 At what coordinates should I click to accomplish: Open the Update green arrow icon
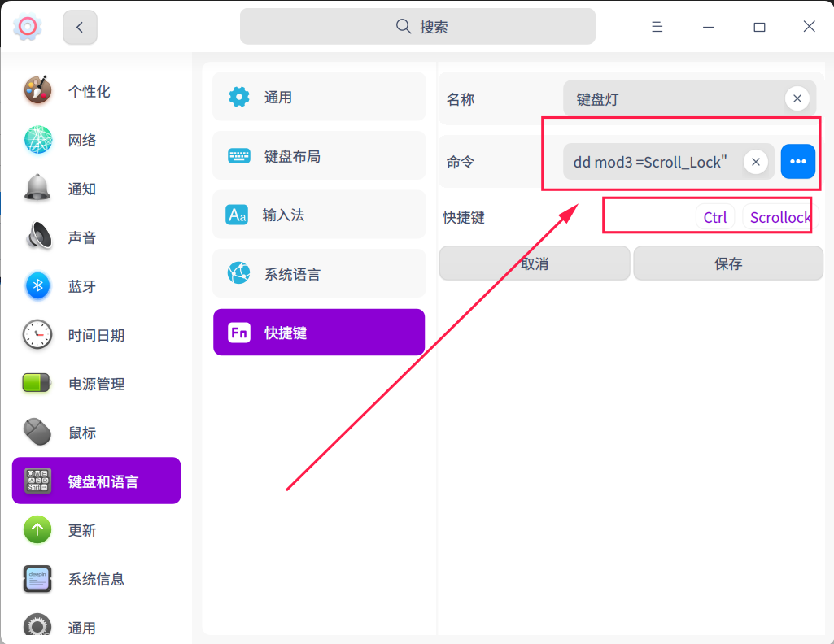[37, 529]
